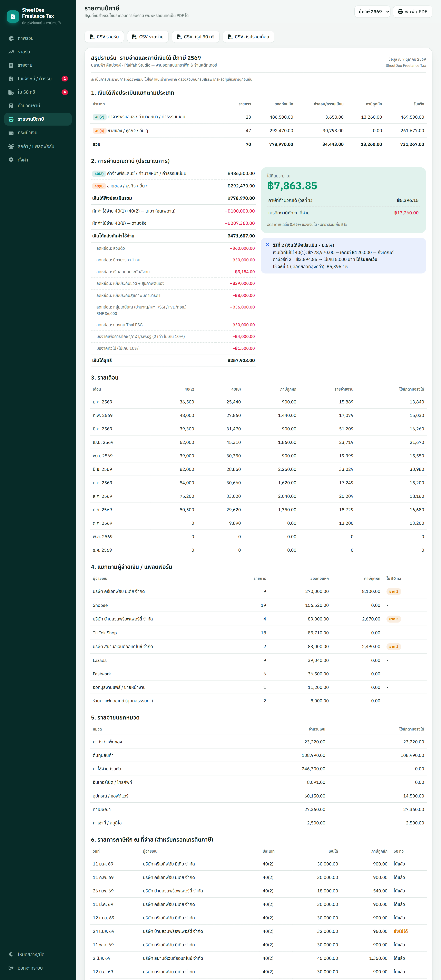Click the orange 40(8) tag in section 1
Image resolution: width=441 pixels, height=980 pixels.
99,130
